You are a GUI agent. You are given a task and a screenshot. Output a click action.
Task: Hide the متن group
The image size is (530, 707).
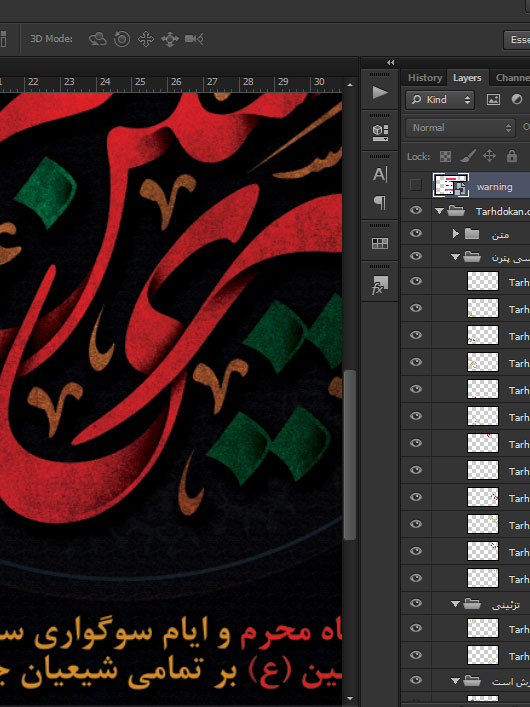point(416,233)
